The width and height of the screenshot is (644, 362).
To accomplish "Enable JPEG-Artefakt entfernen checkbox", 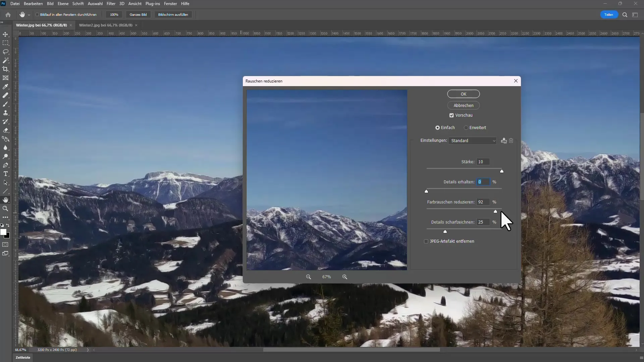I will coord(426,241).
